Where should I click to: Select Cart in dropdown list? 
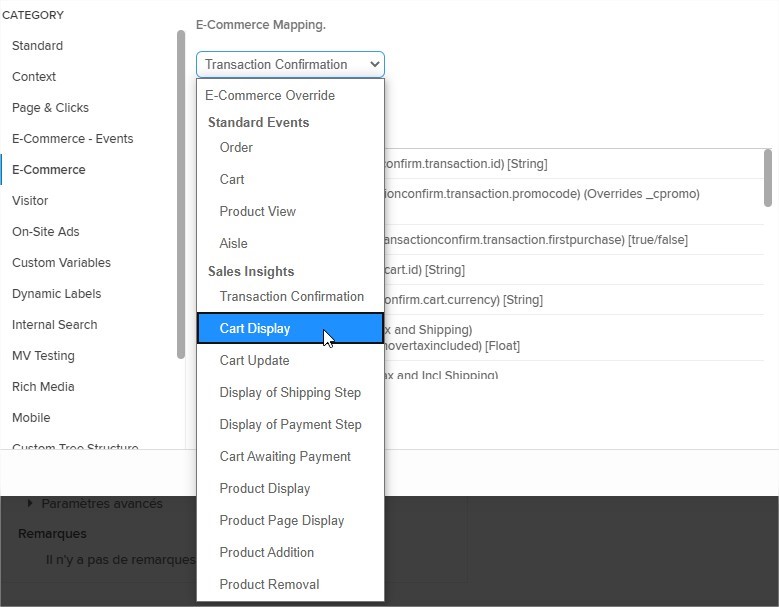232,180
